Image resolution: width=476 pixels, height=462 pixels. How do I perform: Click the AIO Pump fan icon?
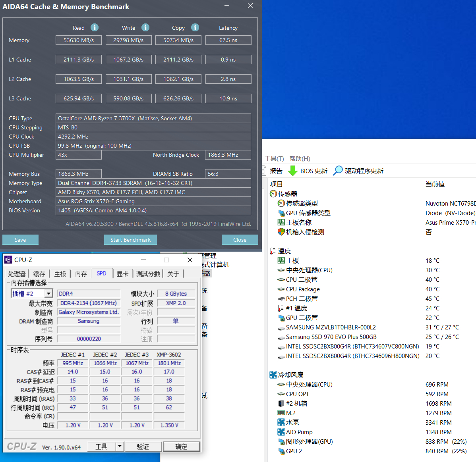click(x=281, y=432)
